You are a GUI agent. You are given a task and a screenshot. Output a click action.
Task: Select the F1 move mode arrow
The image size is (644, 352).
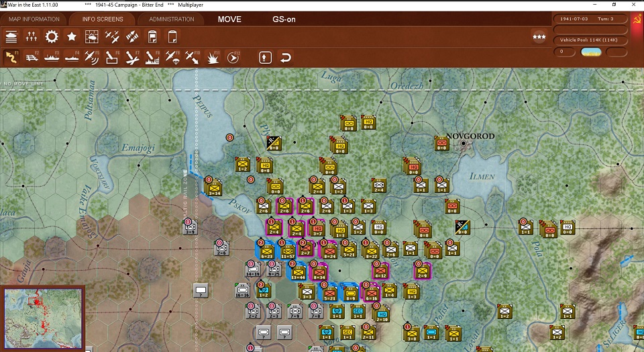(11, 58)
